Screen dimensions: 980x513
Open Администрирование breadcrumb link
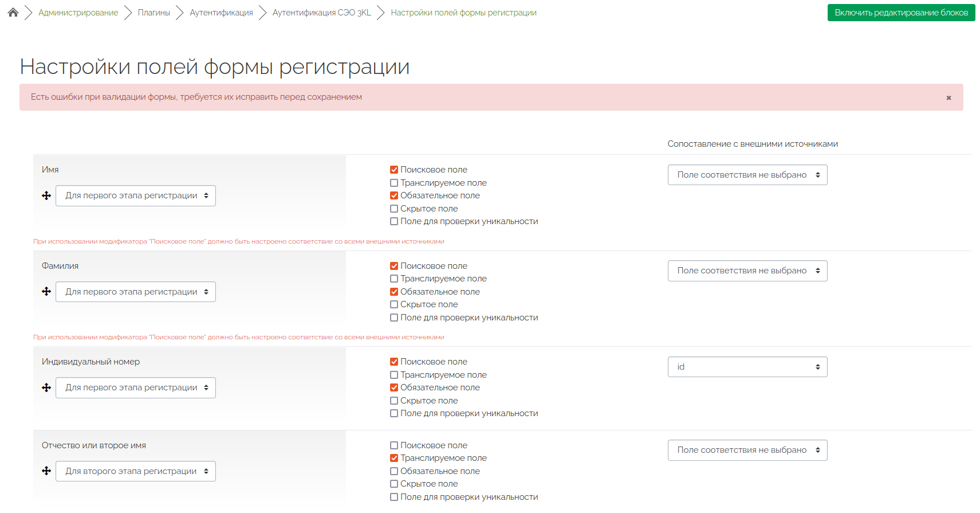(x=78, y=13)
